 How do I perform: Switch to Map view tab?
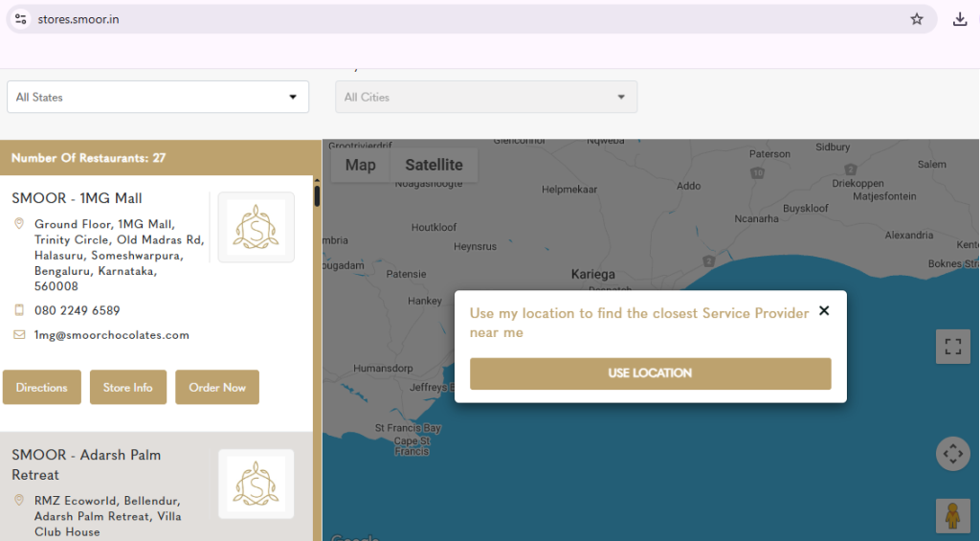click(x=360, y=165)
